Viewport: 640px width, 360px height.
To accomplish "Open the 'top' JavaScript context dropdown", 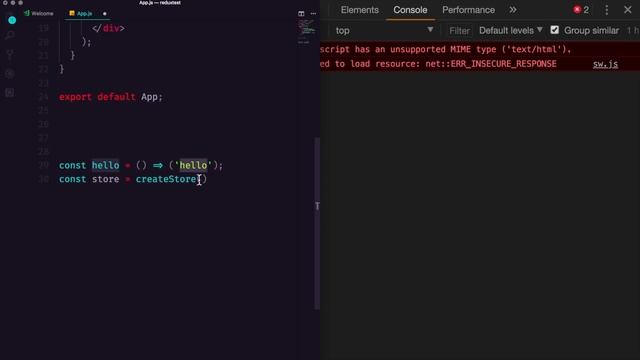I will pyautogui.click(x=384, y=31).
